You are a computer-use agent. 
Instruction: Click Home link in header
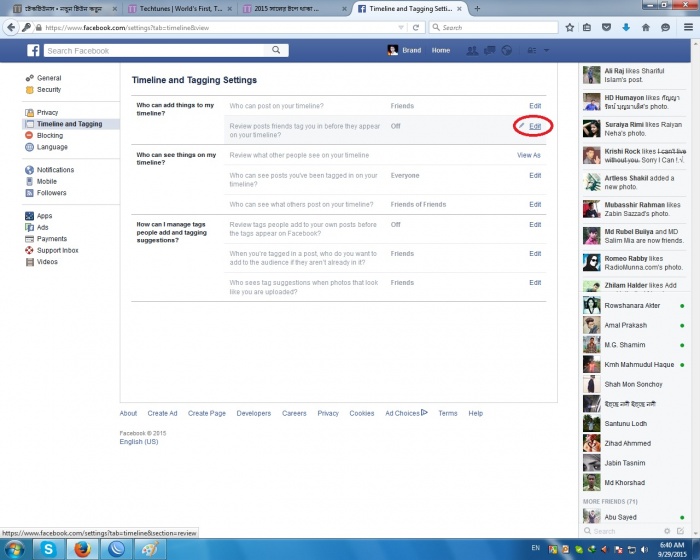coord(441,50)
